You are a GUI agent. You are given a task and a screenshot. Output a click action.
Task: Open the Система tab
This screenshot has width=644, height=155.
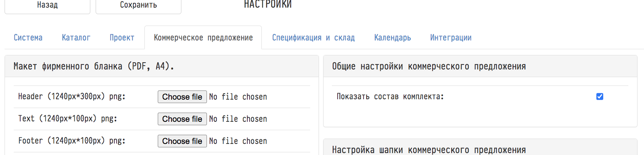28,38
